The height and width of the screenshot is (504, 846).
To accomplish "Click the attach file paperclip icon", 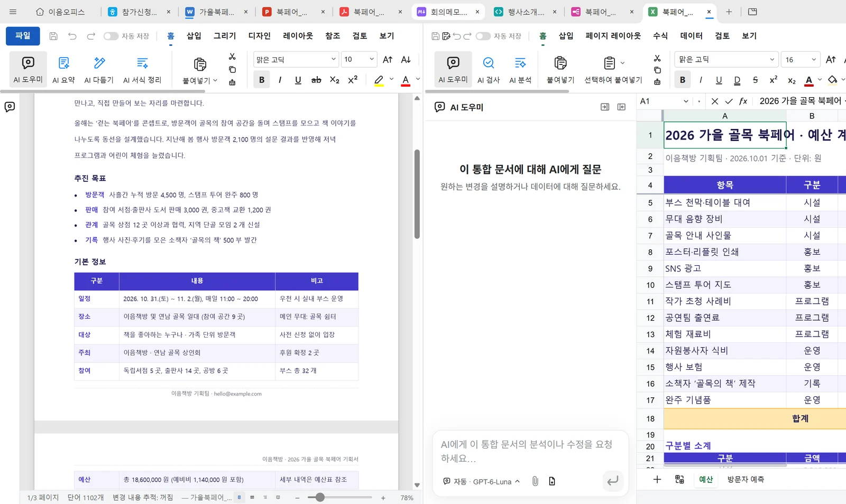I will click(x=535, y=481).
